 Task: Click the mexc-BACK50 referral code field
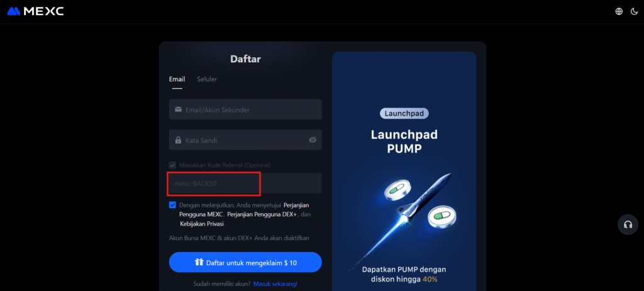(245, 184)
